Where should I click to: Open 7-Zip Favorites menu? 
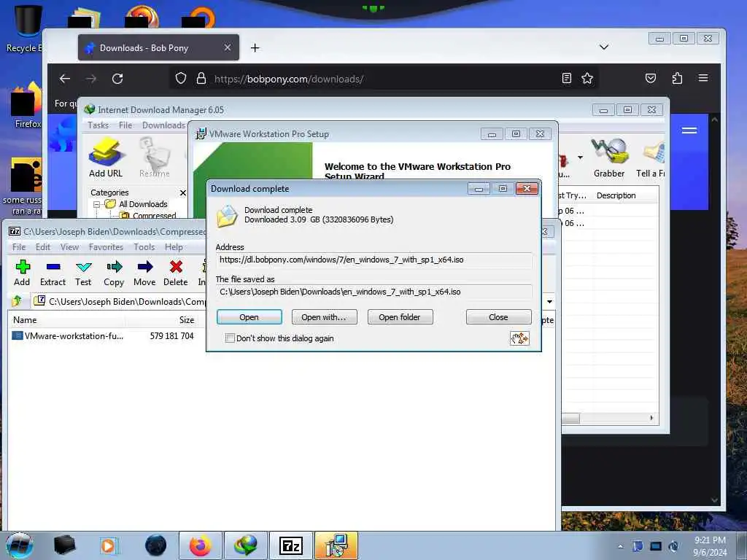pos(106,247)
